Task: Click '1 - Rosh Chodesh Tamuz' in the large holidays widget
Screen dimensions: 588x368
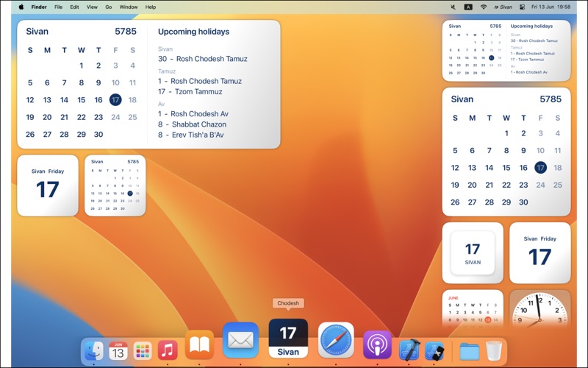Action: 200,81
